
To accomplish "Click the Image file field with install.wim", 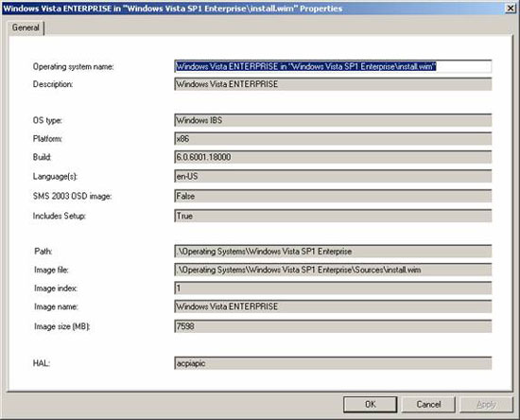I will [333, 270].
